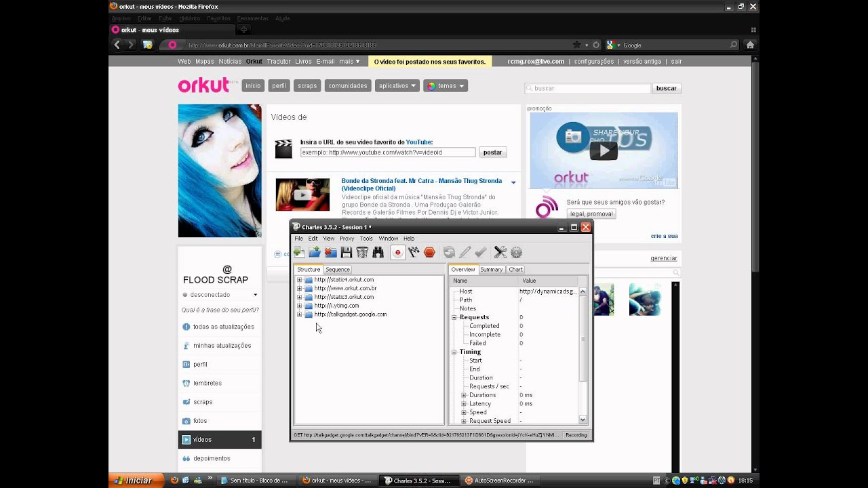Image resolution: width=868 pixels, height=488 pixels.
Task: Select the Overview tab
Action: pyautogui.click(x=463, y=270)
